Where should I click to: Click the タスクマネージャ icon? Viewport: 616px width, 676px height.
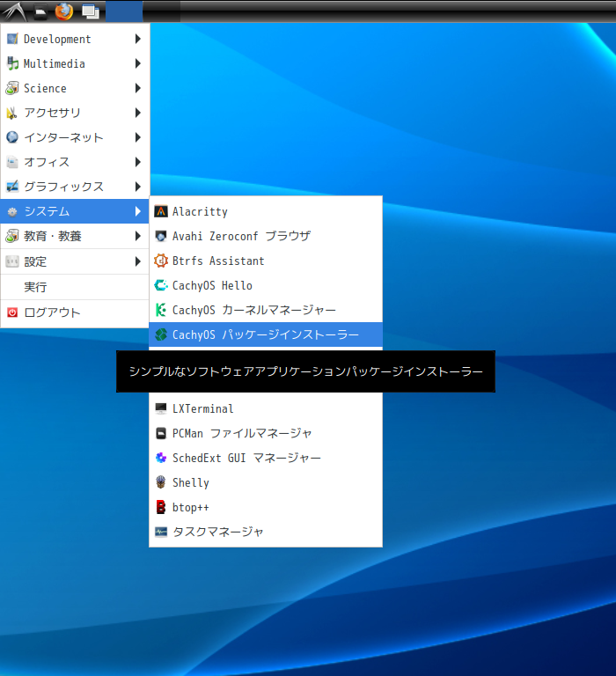pos(161,532)
